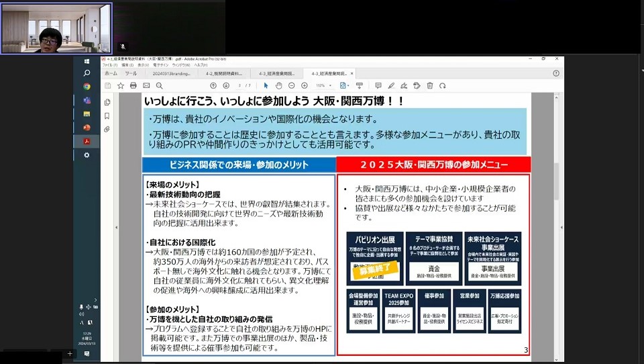Delete with the trash can icon
Image resolution: width=644 pixels, height=364 pixels.
coord(430,86)
